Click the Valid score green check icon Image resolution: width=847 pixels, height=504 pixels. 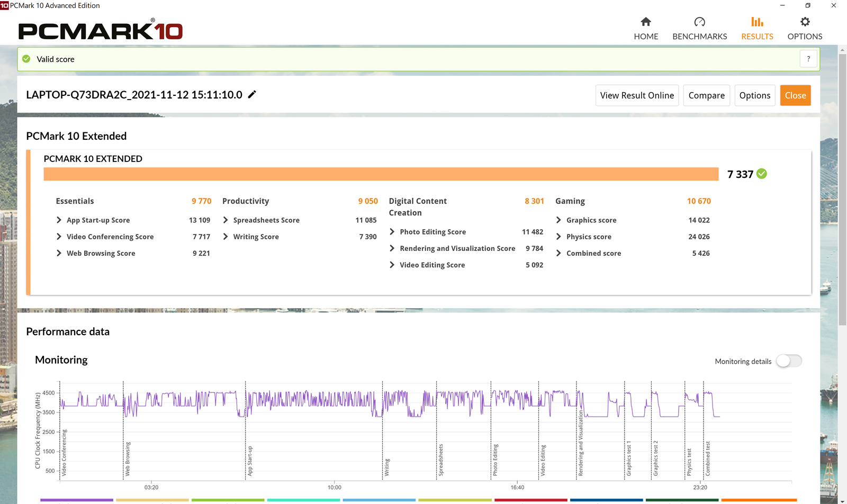click(26, 59)
